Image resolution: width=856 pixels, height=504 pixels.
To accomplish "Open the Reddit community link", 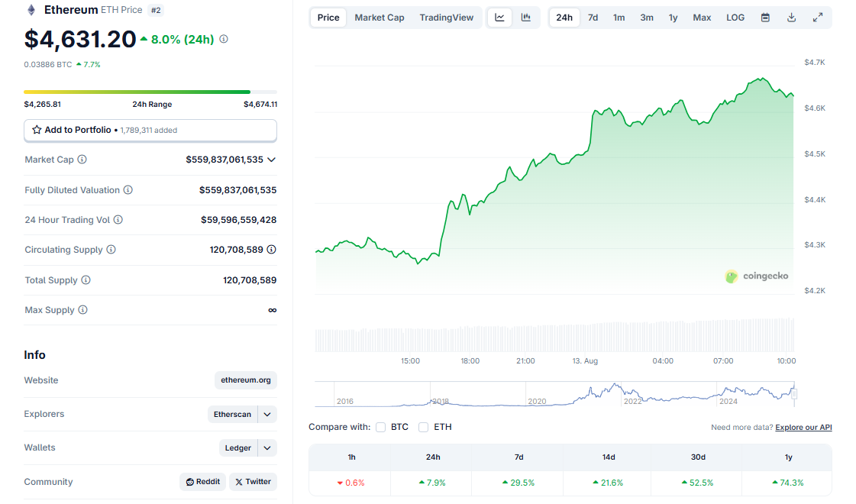I will [x=202, y=482].
